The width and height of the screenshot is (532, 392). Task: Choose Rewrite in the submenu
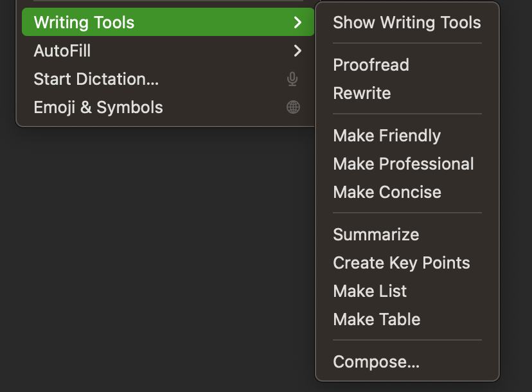click(362, 93)
